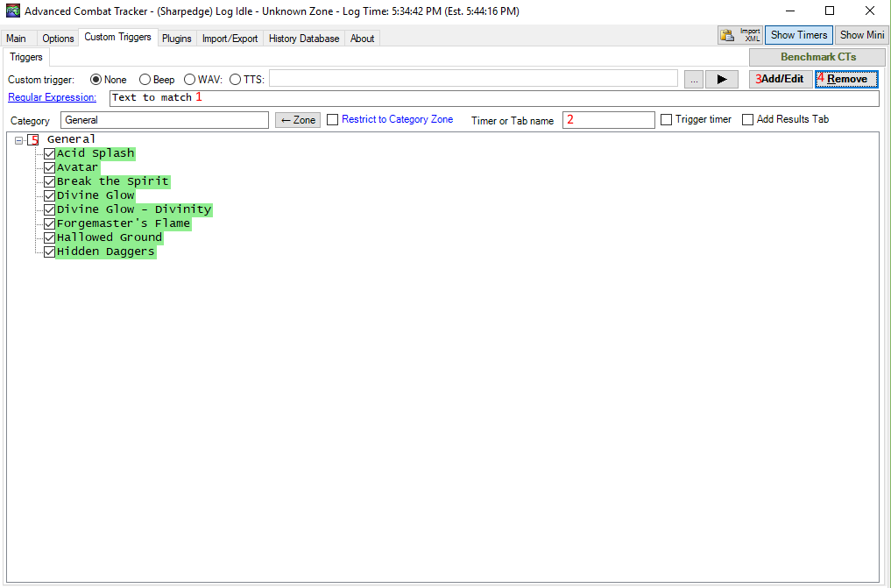The width and height of the screenshot is (891, 588).
Task: Select the Divine Glow trigger label
Action: (95, 195)
